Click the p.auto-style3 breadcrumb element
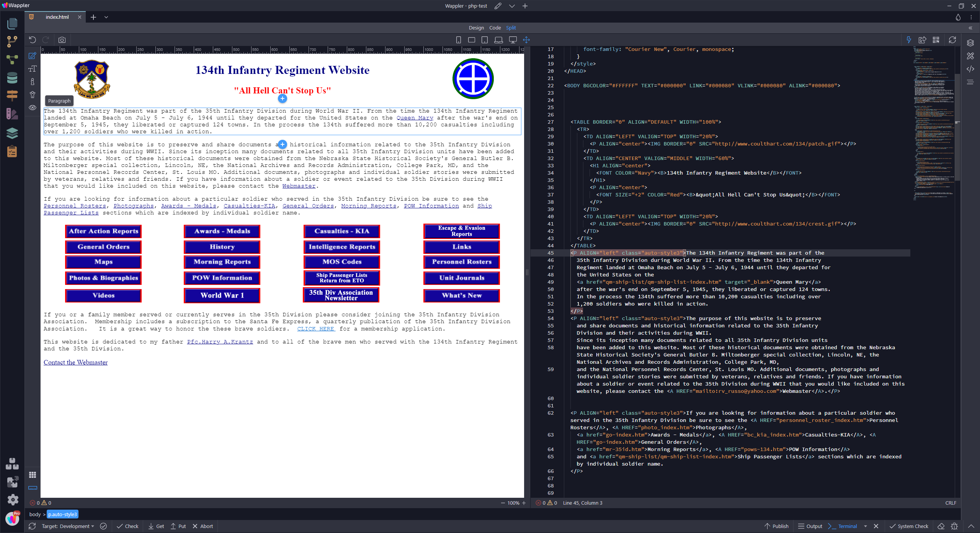Image resolution: width=980 pixels, height=533 pixels. click(x=62, y=514)
